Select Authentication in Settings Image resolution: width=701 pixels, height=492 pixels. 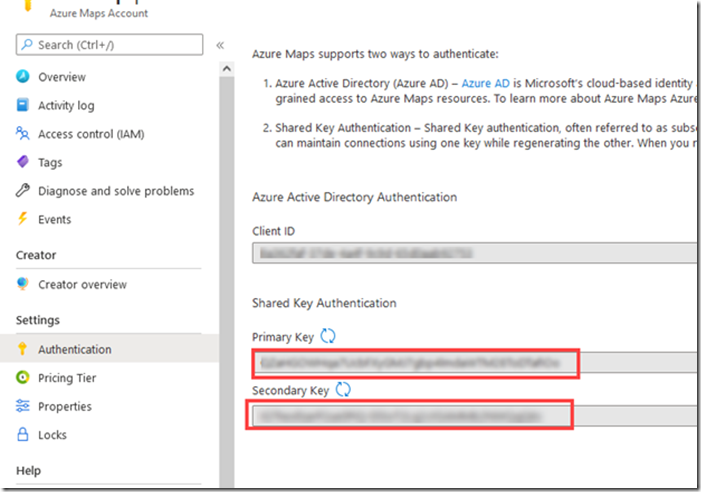tap(75, 349)
